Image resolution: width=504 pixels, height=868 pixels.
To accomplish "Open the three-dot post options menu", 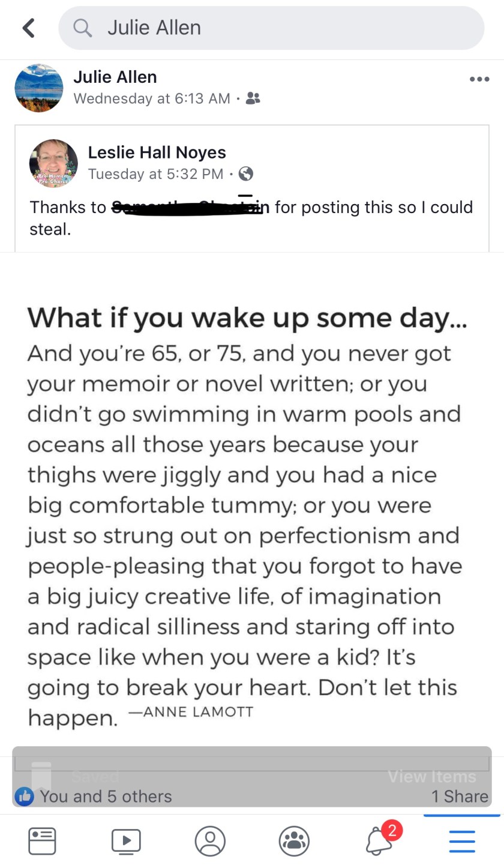I will point(479,79).
